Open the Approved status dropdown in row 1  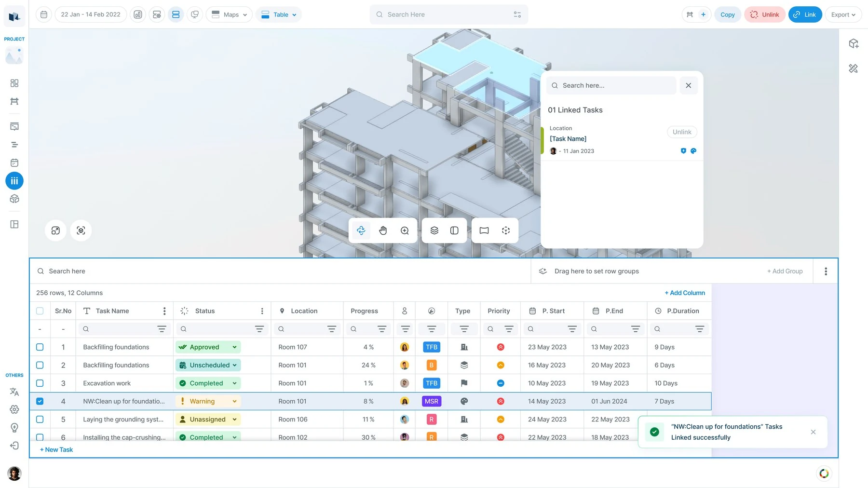point(208,347)
